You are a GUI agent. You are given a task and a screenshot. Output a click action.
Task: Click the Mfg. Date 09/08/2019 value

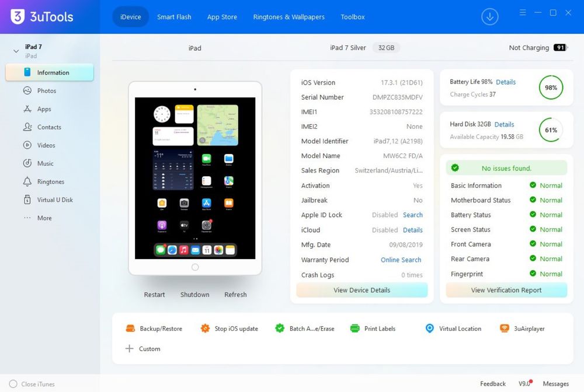[x=406, y=245]
